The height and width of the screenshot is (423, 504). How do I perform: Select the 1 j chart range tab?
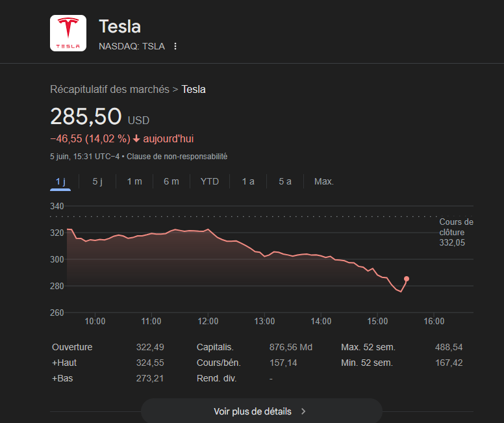point(60,181)
